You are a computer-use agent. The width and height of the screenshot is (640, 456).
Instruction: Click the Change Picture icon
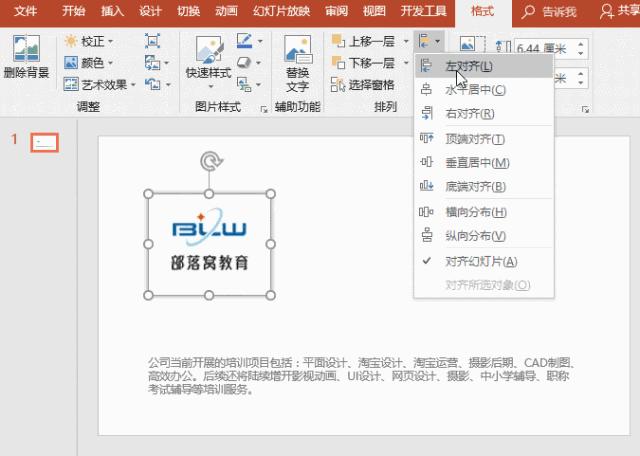[152, 63]
